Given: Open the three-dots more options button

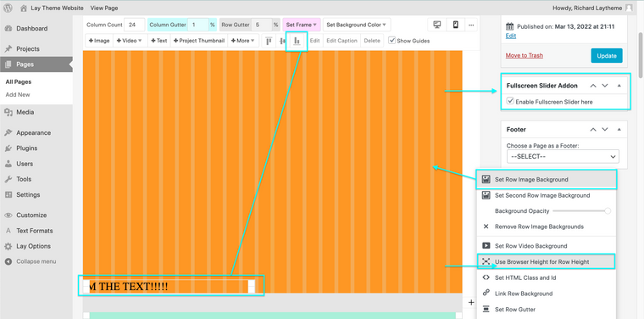Looking at the screenshot, I should 471,25.
